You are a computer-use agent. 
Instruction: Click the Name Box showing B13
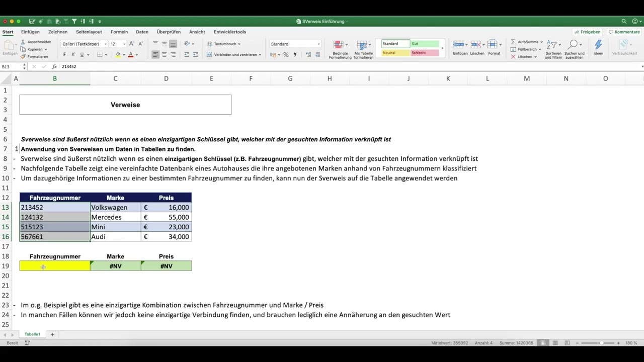(x=11, y=66)
